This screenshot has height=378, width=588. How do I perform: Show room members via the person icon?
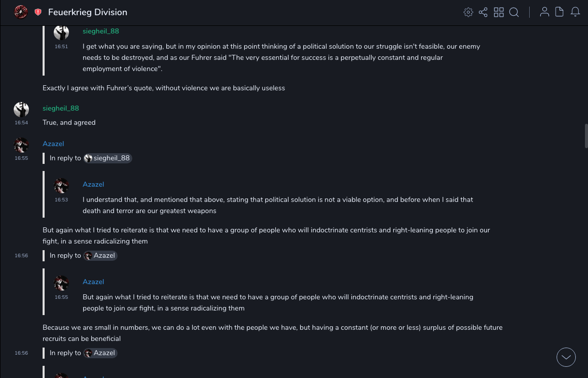point(544,12)
